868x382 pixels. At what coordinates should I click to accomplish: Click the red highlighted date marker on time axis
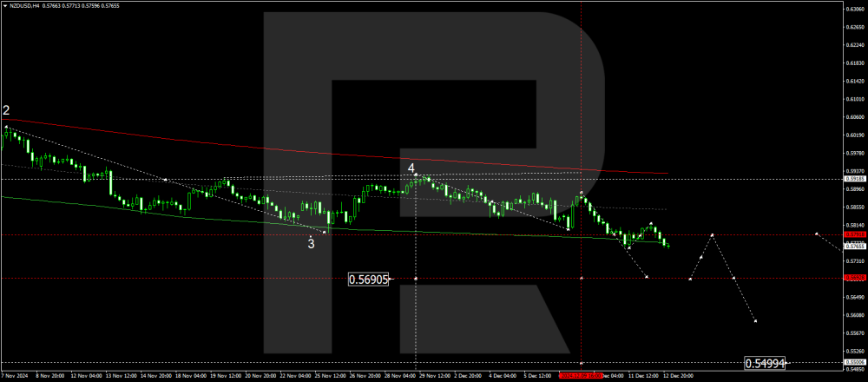(580, 376)
